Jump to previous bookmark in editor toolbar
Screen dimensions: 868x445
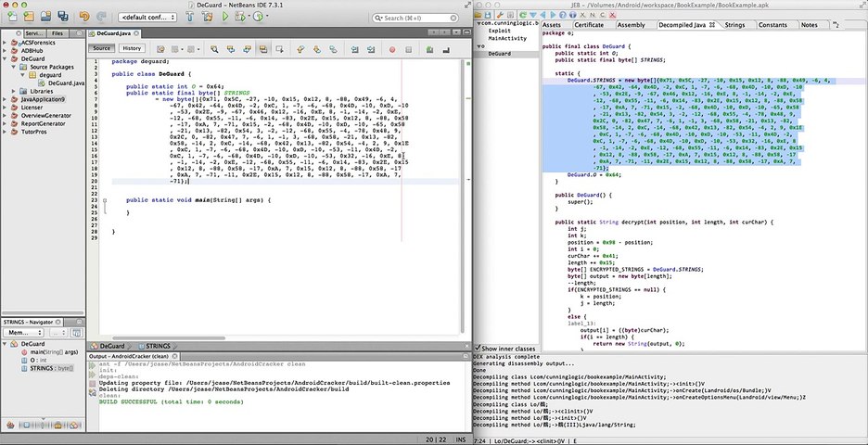tap(300, 49)
